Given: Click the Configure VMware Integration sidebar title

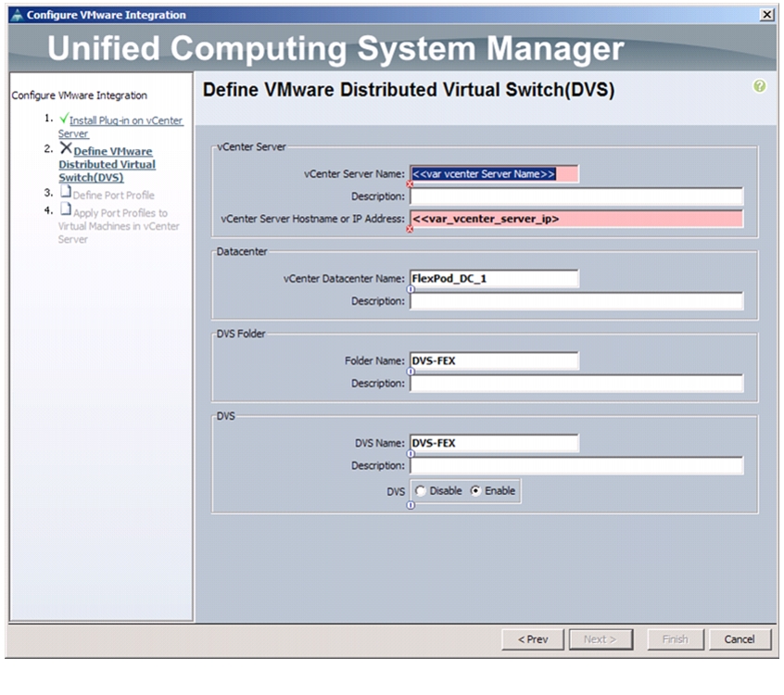Looking at the screenshot, I should pyautogui.click(x=79, y=95).
